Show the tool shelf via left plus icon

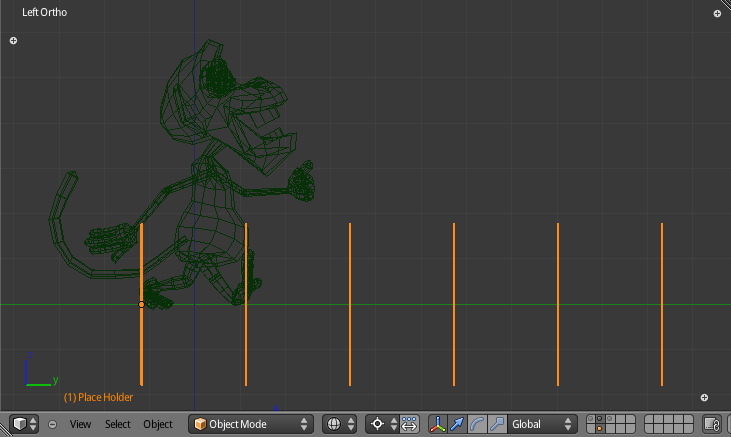coord(14,41)
